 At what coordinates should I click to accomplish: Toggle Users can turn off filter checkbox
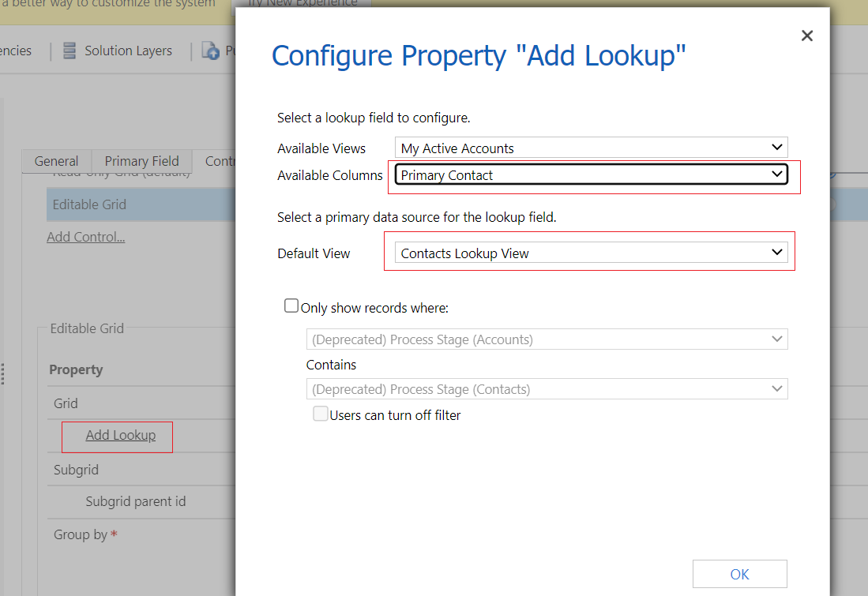coord(320,414)
